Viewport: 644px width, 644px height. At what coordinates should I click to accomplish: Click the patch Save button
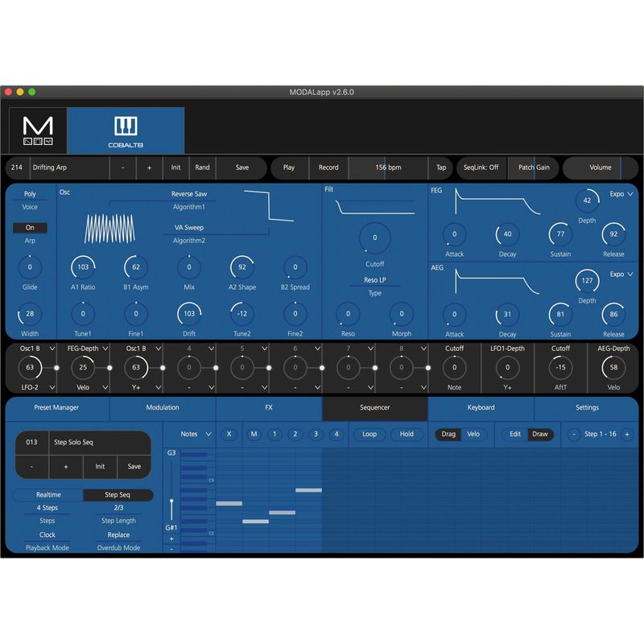pos(242,167)
